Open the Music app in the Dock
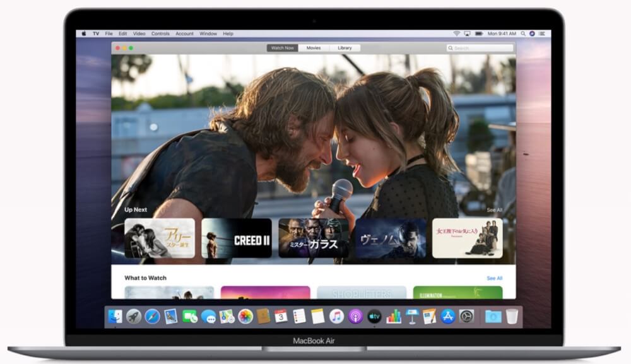 [x=336, y=317]
